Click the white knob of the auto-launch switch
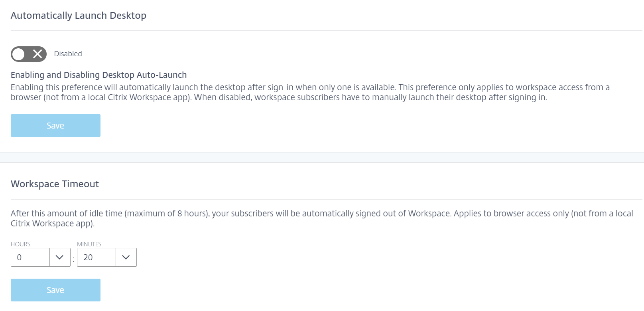 pos(19,54)
